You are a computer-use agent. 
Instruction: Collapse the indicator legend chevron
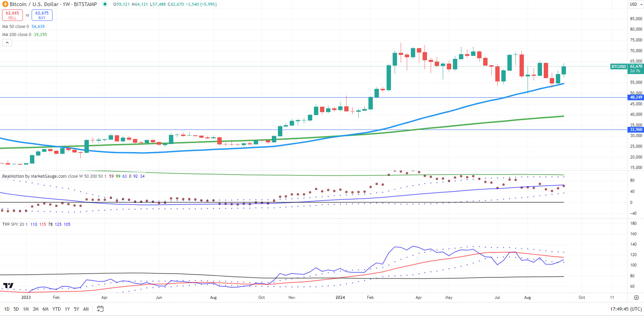coord(7,43)
